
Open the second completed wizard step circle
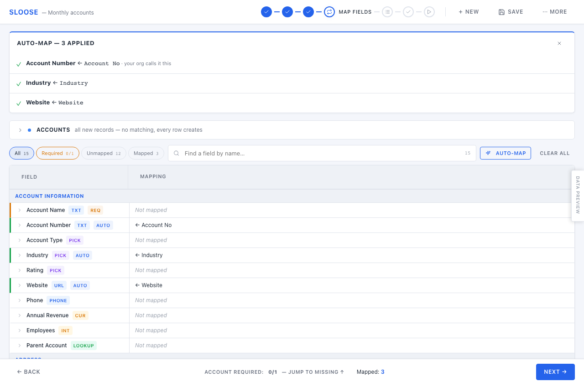(x=287, y=12)
